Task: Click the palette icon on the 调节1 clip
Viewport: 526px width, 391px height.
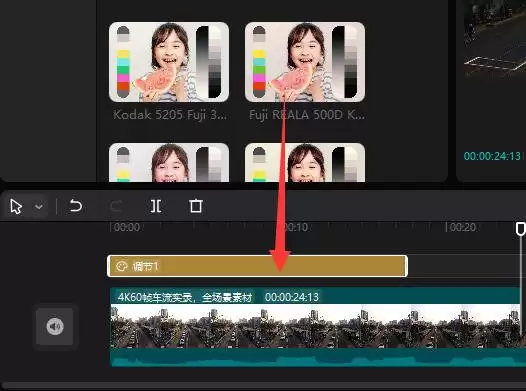Action: click(x=121, y=266)
